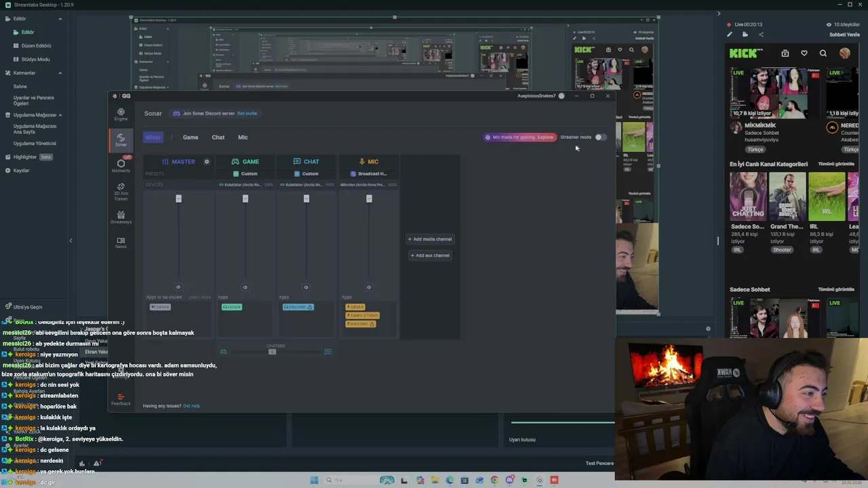Click AuspiciousSnakes7 account avatar

pyautogui.click(x=561, y=96)
